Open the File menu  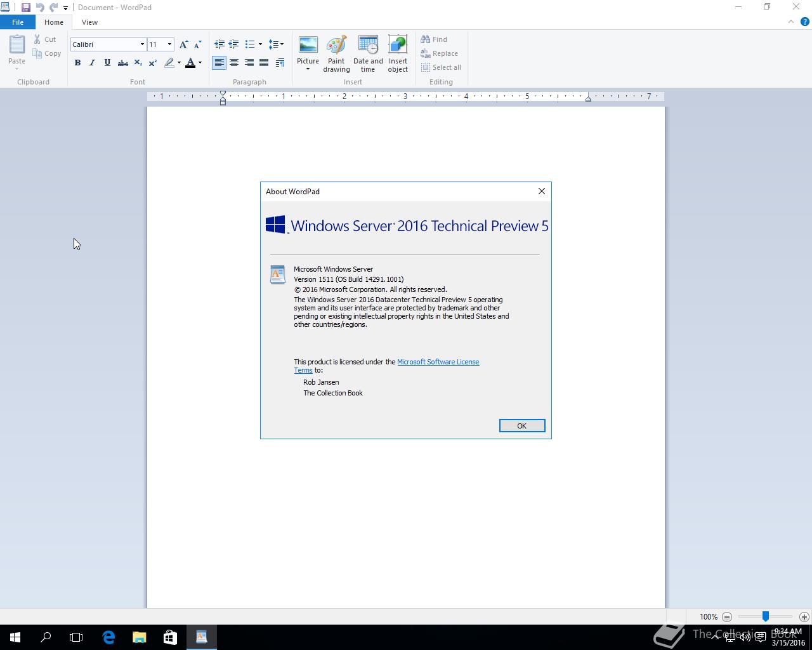pos(18,22)
